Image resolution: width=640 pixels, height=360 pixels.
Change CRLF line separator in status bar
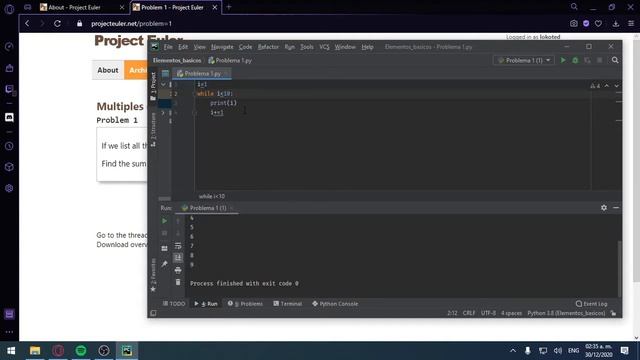[469, 313]
